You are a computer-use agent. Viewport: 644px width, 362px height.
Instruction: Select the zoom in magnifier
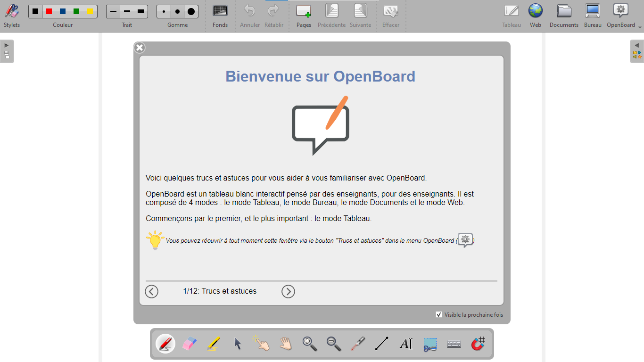(309, 344)
